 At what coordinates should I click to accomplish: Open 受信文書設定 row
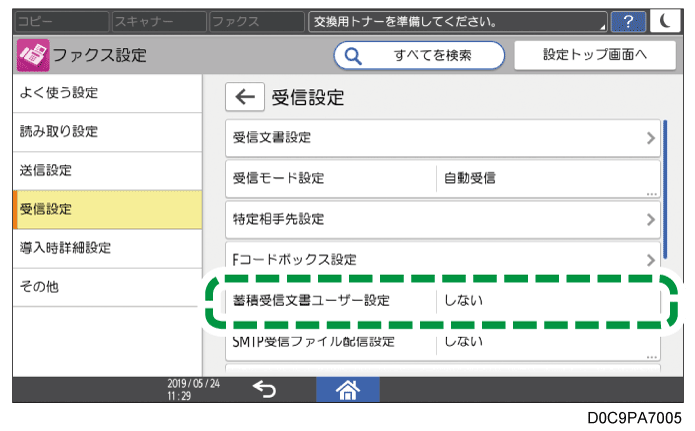(x=443, y=138)
